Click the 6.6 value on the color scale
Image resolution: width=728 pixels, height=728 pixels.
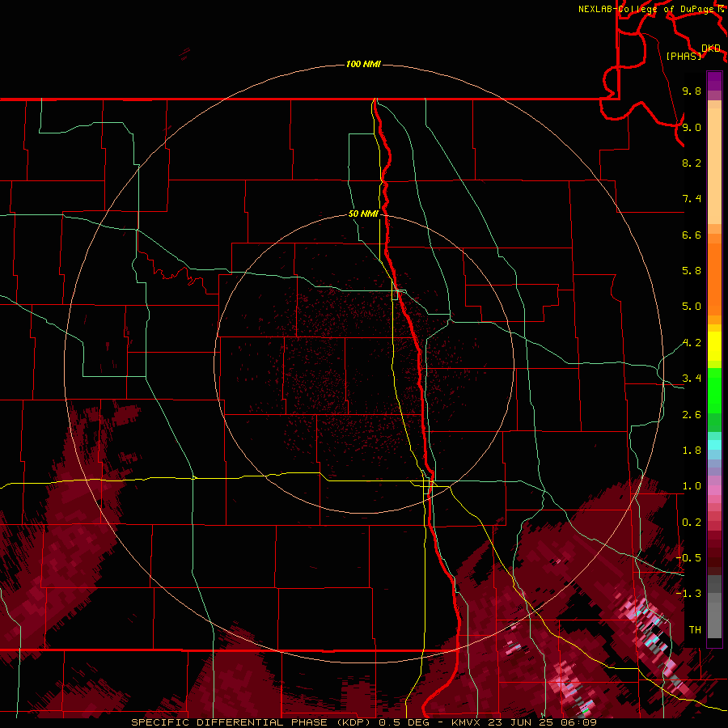click(692, 235)
